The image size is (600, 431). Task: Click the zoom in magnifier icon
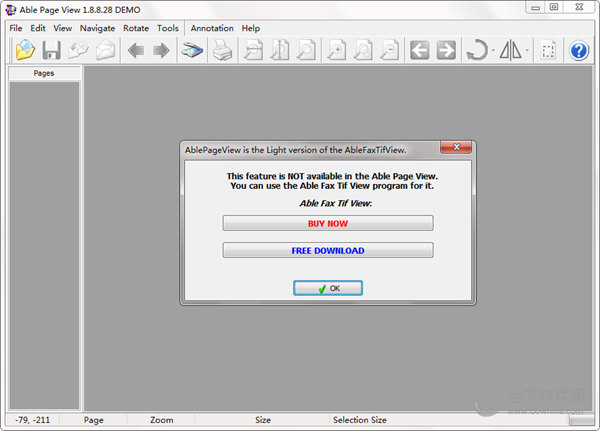(337, 50)
